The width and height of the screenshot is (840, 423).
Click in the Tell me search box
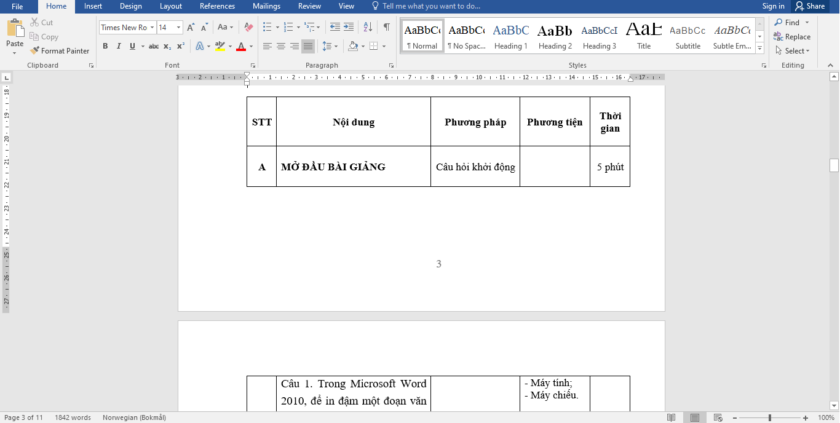[x=430, y=6]
